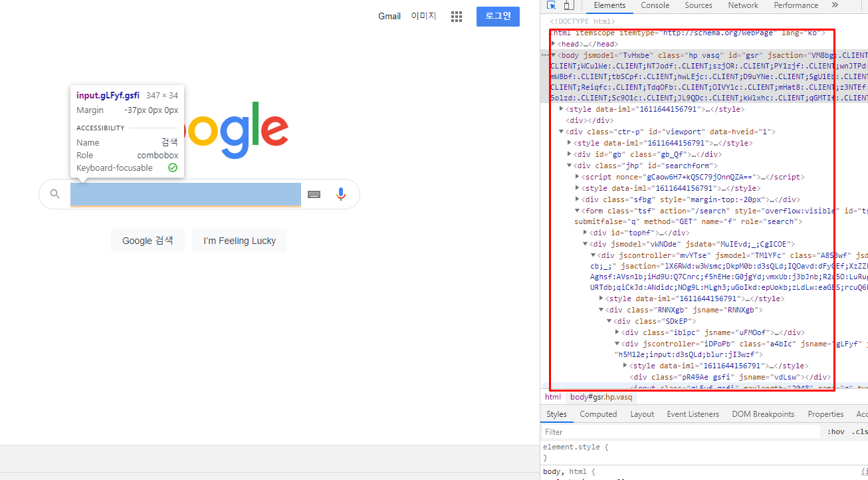The width and height of the screenshot is (868, 480).
Task: Collapse the body node
Action: point(554,55)
